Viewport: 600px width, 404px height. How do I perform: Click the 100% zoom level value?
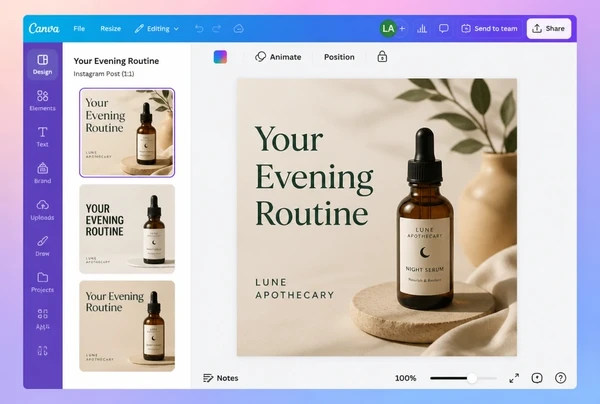406,378
